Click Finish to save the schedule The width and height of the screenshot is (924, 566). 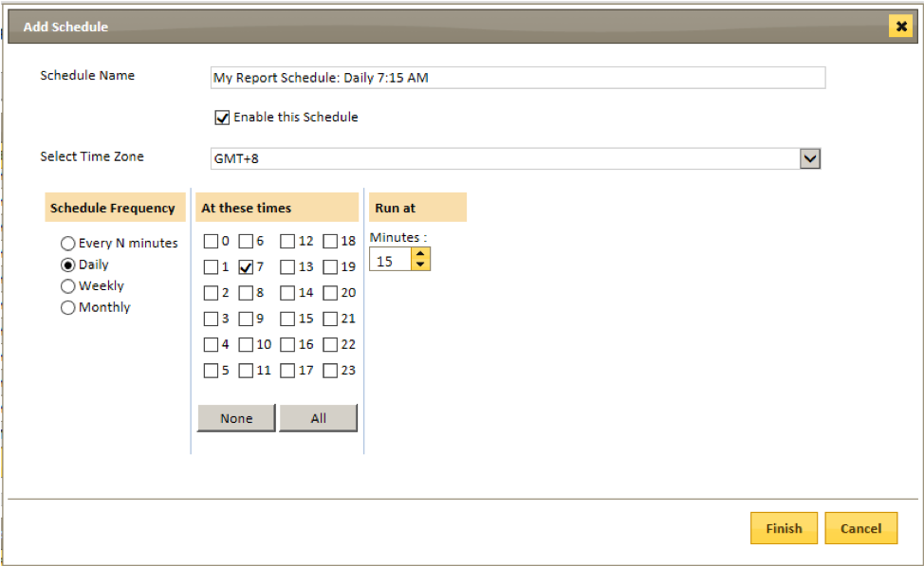click(x=784, y=528)
